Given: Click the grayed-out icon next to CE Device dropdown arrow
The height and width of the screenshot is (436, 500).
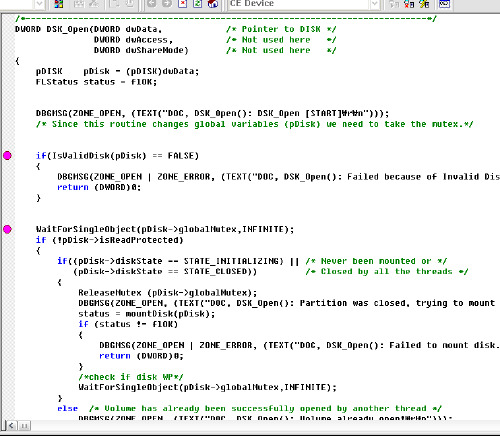Looking at the screenshot, I should pyautogui.click(x=394, y=4).
